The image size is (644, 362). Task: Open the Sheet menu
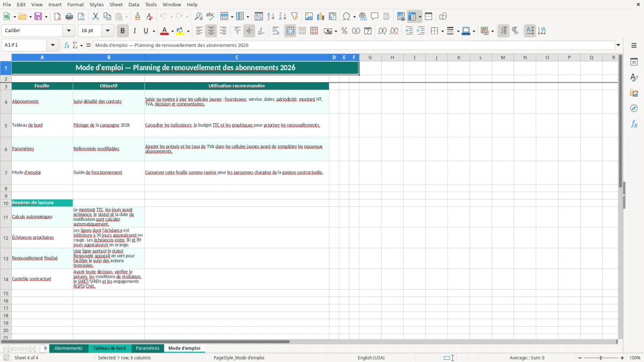(x=116, y=4)
